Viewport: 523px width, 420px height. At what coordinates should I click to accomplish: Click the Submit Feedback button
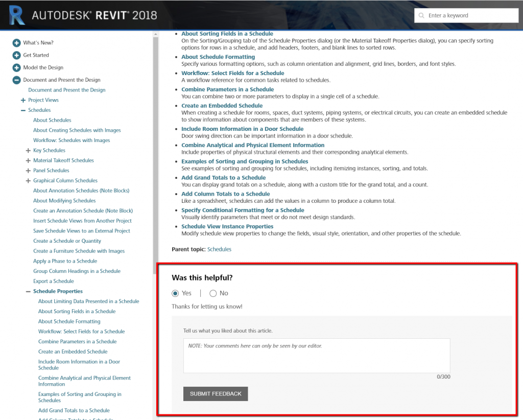216,393
